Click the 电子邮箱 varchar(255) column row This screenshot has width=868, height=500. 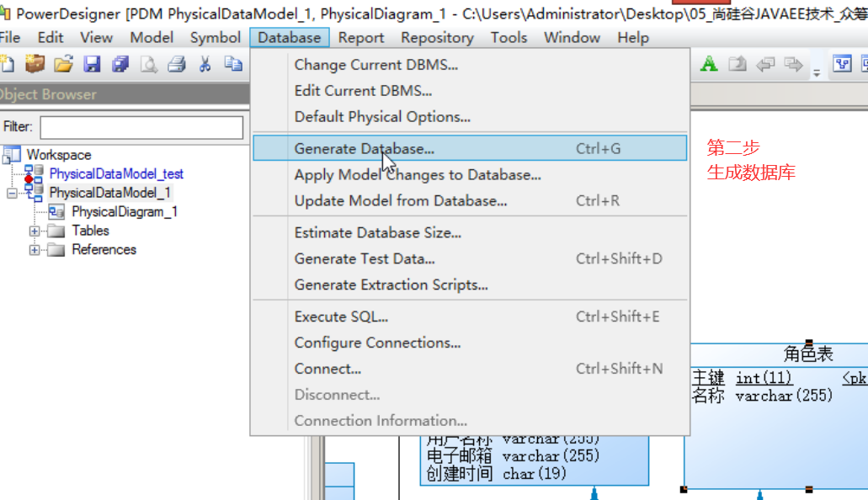click(x=514, y=455)
